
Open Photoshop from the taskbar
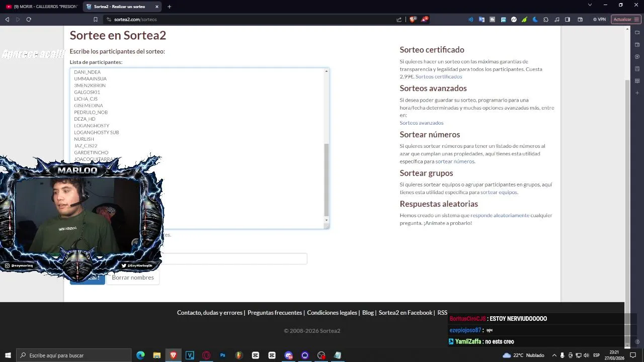coord(223,355)
